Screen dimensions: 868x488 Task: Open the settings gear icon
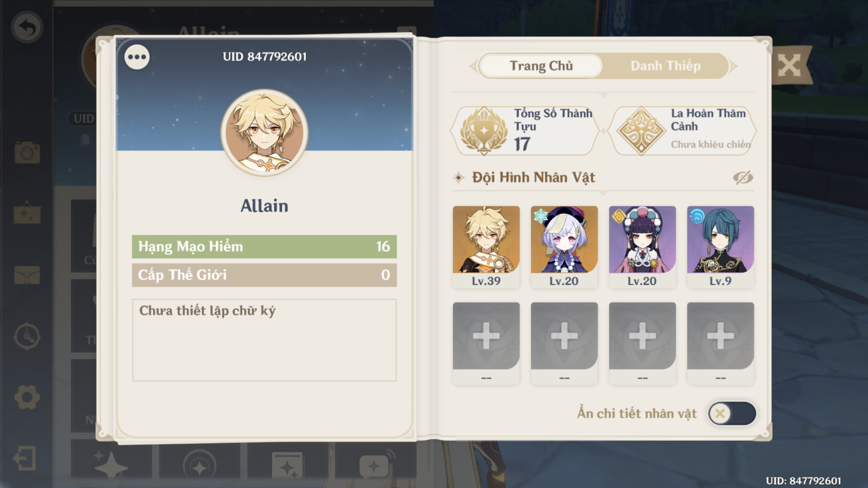27,397
